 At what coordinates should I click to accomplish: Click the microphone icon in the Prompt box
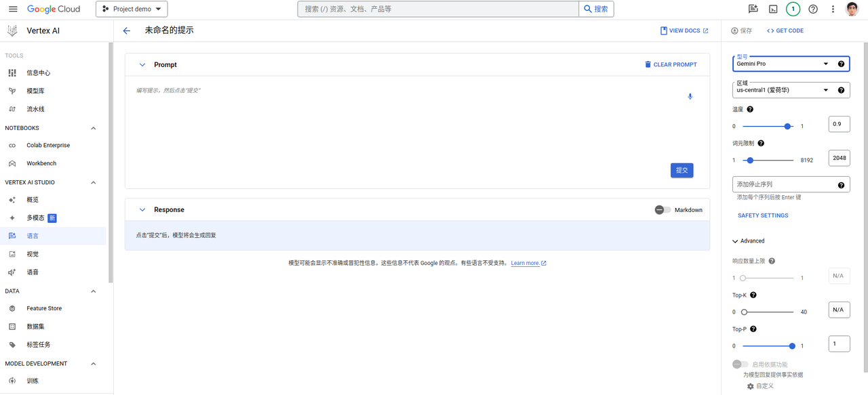690,96
